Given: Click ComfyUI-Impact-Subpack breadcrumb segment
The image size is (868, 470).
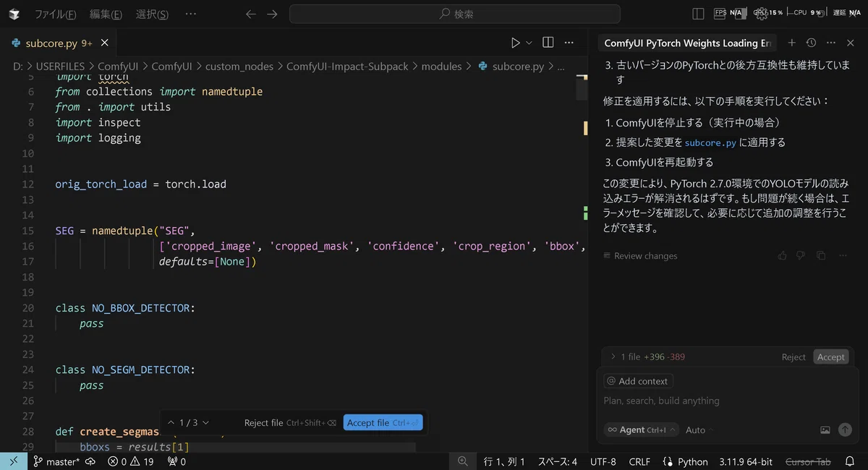Looking at the screenshot, I should point(347,66).
